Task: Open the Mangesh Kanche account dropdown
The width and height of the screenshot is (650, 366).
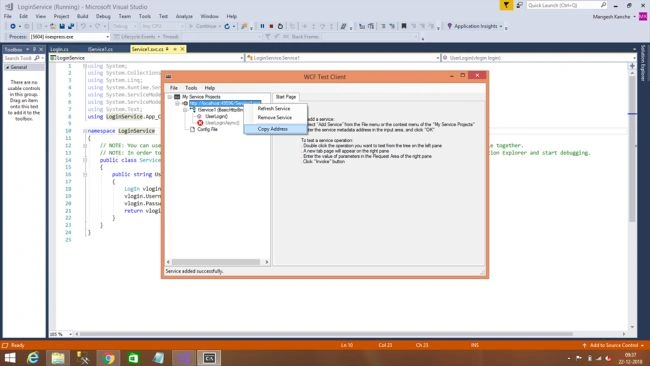Action: coord(614,17)
